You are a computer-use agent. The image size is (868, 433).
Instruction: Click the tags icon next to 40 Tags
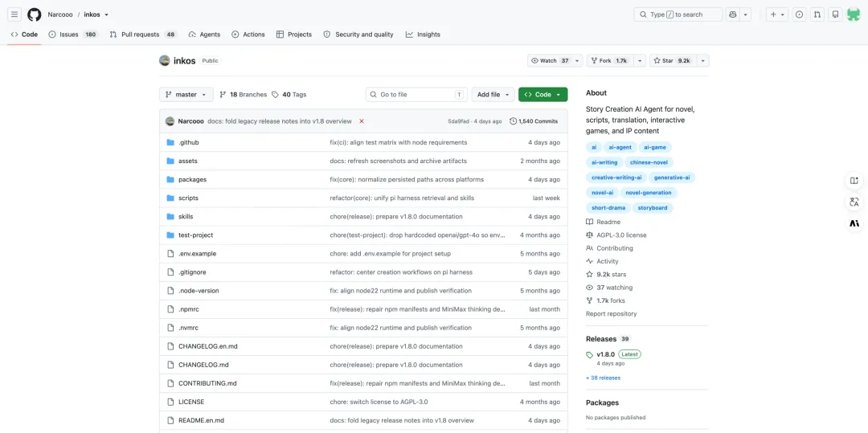pyautogui.click(x=275, y=95)
